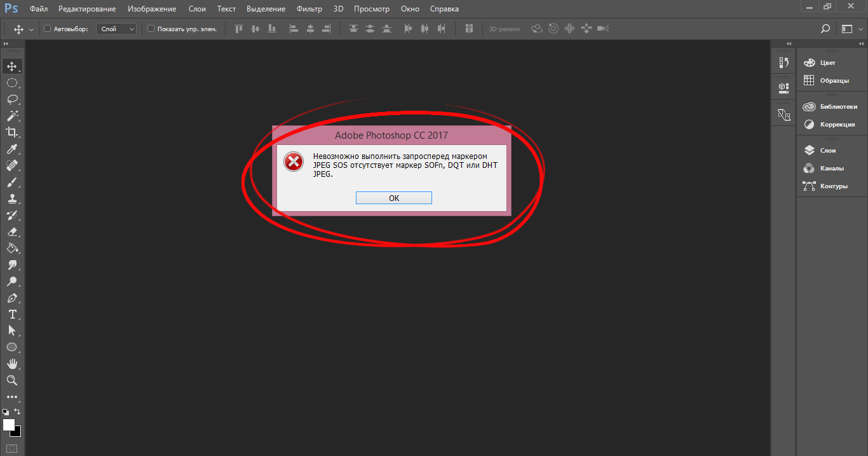Select the Eraser tool
Viewport: 868px width, 456px height.
pos(11,232)
